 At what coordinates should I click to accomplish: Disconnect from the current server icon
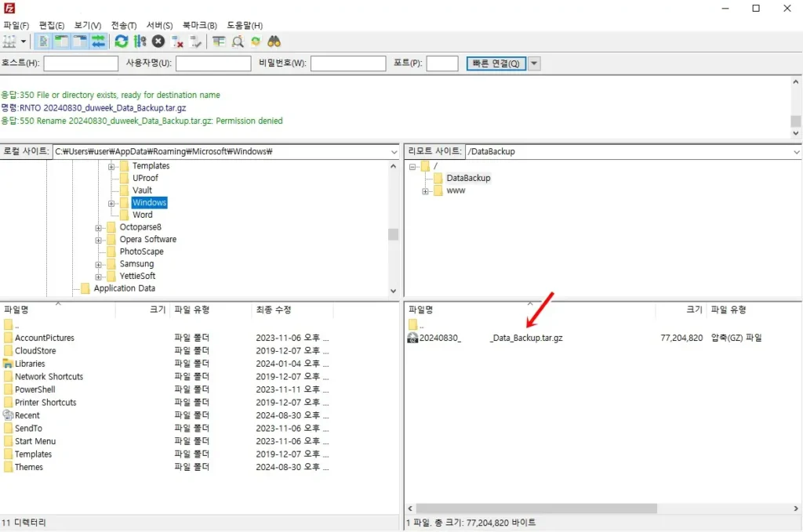click(x=177, y=42)
